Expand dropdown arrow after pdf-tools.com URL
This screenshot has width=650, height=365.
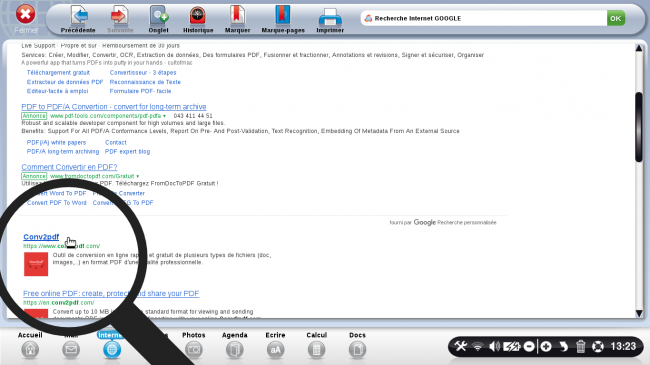point(165,116)
